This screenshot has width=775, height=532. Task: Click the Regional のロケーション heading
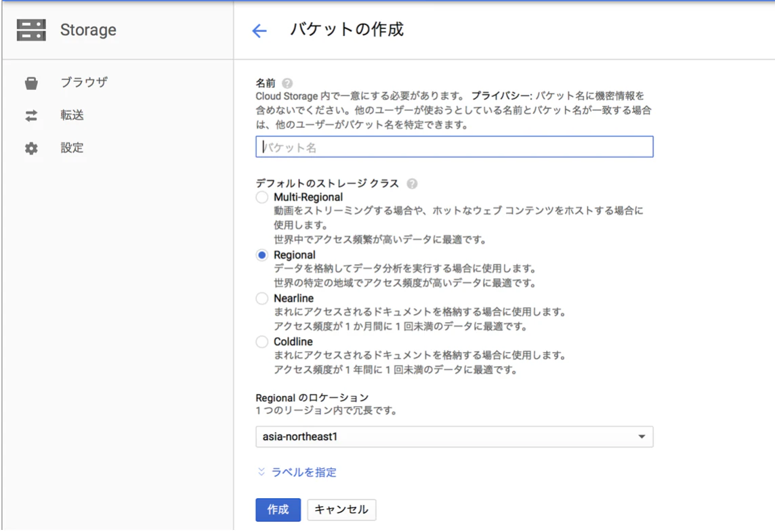tap(312, 398)
